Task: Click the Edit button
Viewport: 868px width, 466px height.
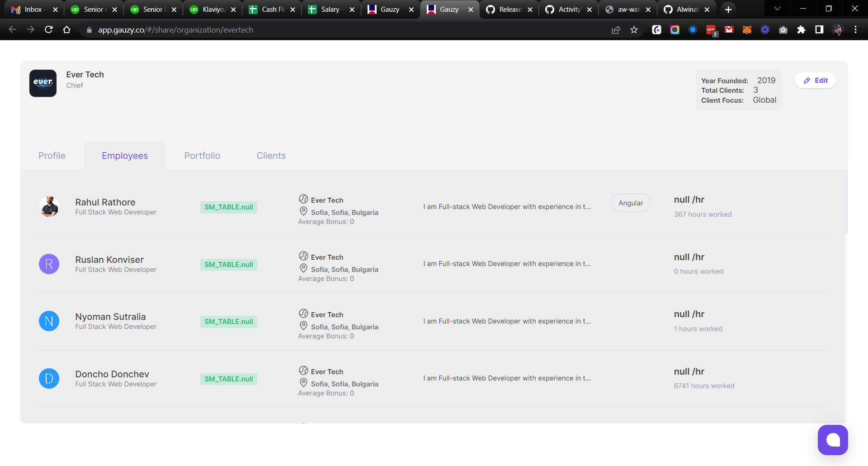Action: pos(815,80)
